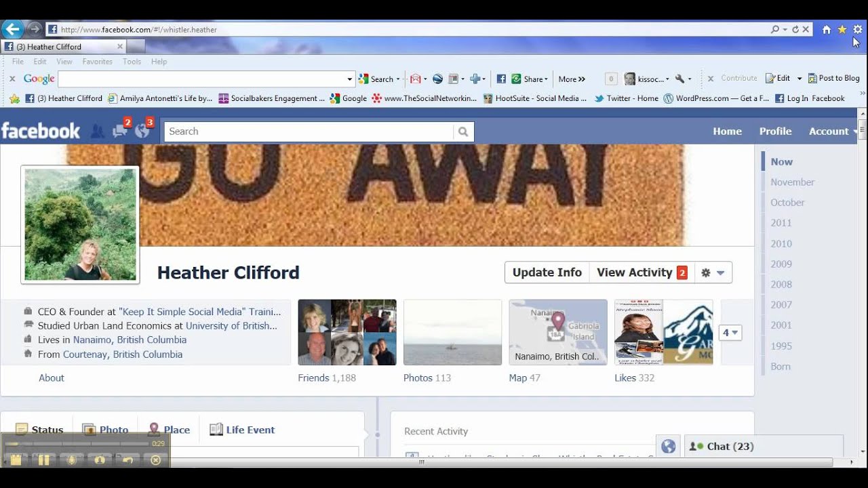
Task: Open Google search box dropdown arrow
Action: (350, 79)
